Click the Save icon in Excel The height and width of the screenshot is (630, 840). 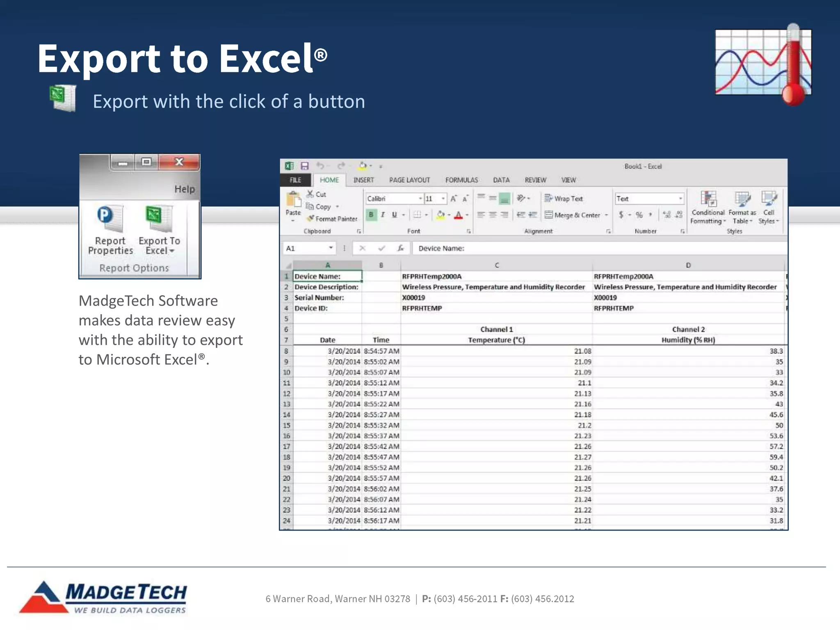(x=304, y=166)
